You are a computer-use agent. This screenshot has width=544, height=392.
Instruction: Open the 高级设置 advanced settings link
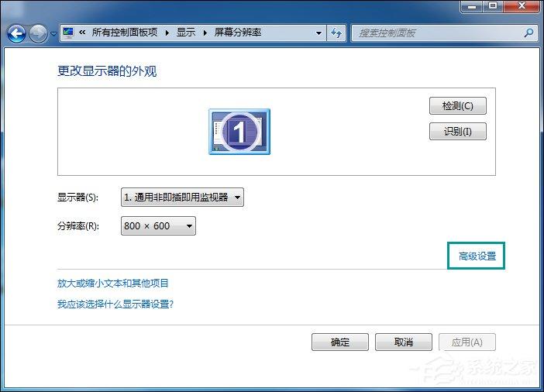point(477,256)
